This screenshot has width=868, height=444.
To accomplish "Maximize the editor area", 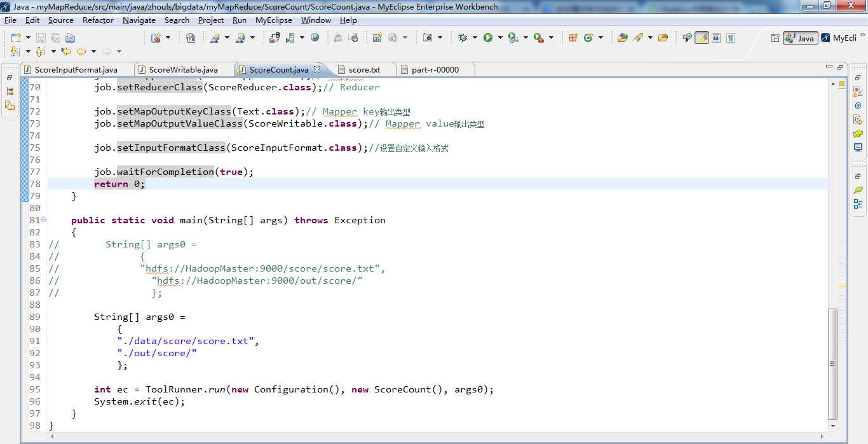I will (x=840, y=67).
